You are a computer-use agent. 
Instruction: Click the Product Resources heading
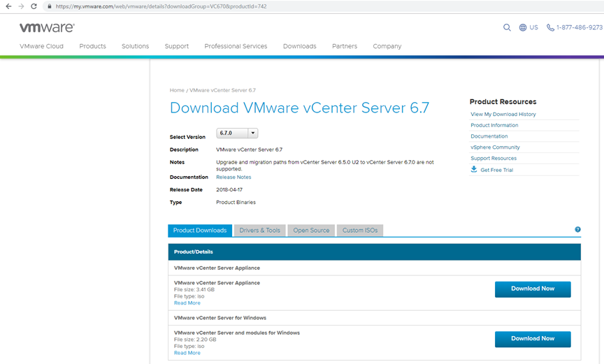click(503, 101)
